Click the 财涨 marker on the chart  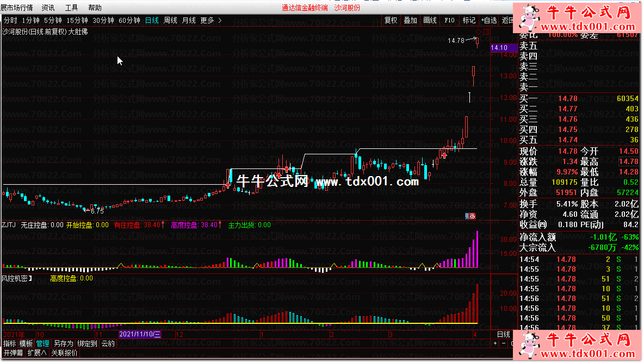click(x=470, y=216)
